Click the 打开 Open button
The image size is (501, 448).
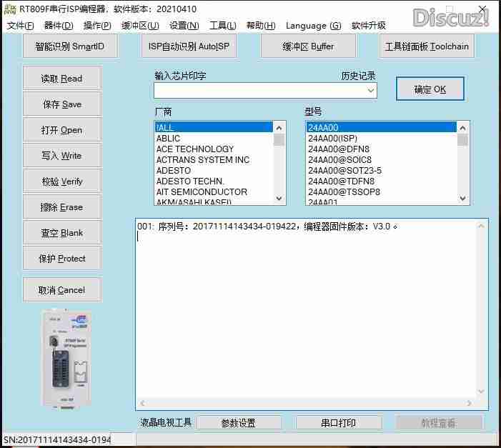[x=62, y=130]
